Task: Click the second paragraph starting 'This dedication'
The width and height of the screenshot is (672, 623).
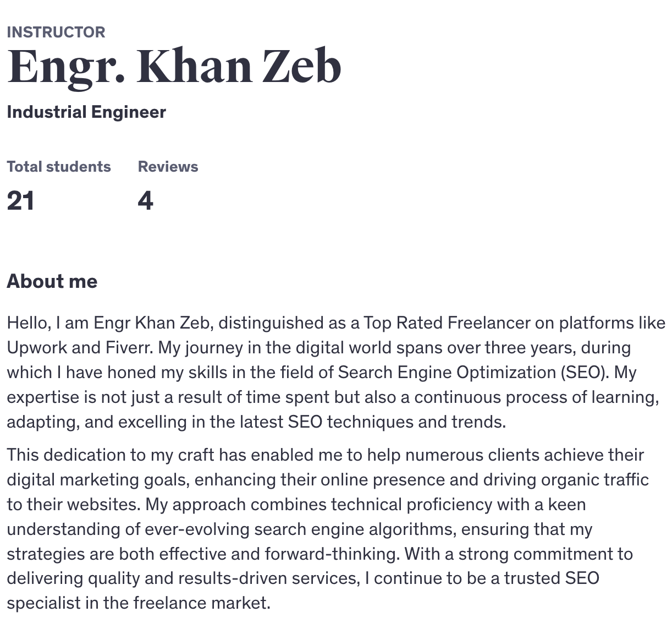Action: pyautogui.click(x=328, y=529)
